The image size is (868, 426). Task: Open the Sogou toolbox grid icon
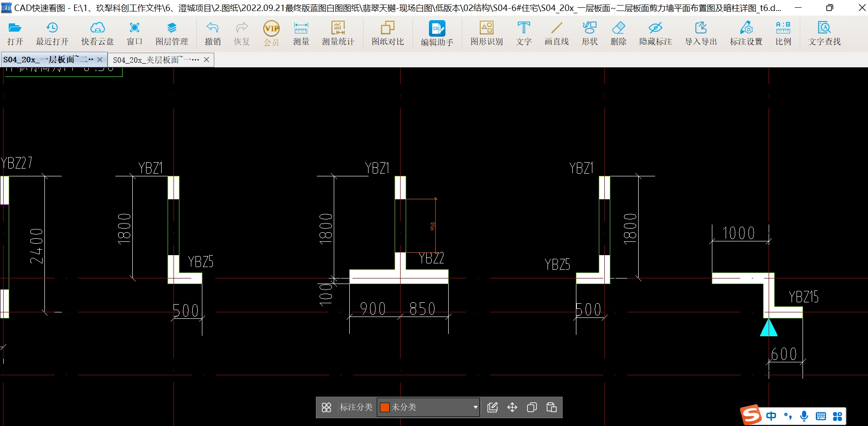(x=837, y=416)
